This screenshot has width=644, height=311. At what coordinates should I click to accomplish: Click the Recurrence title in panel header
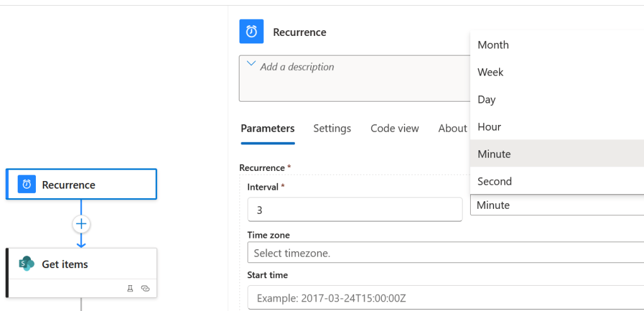pyautogui.click(x=299, y=32)
